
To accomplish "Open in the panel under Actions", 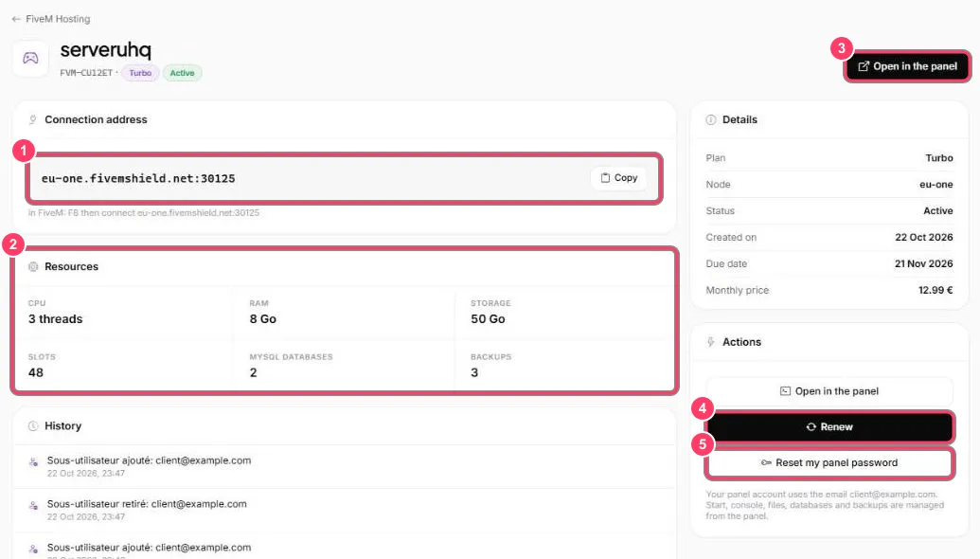I will (829, 391).
